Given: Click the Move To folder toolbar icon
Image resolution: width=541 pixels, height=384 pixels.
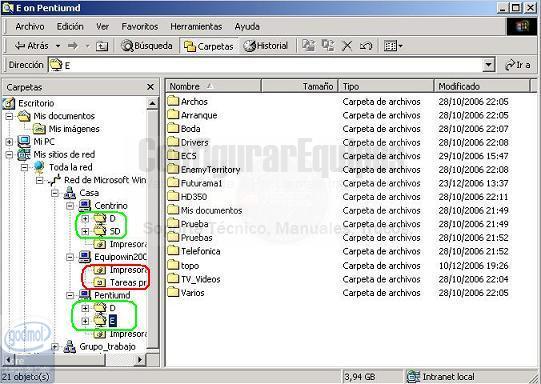Looking at the screenshot, I should [x=308, y=46].
